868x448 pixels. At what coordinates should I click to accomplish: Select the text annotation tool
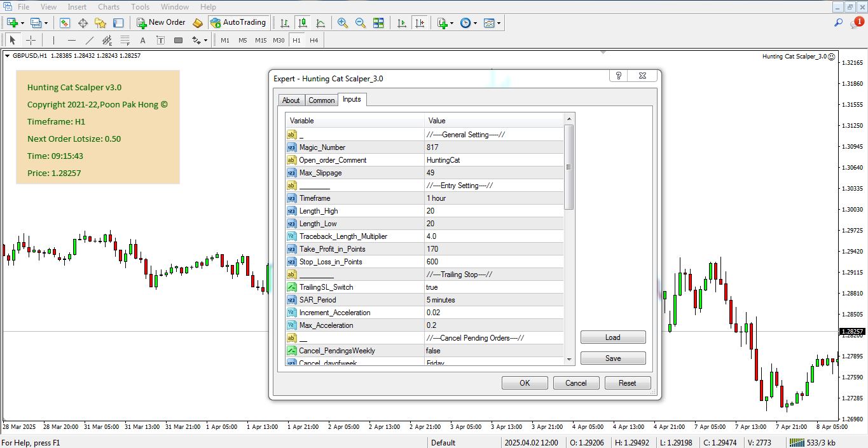[x=142, y=39]
